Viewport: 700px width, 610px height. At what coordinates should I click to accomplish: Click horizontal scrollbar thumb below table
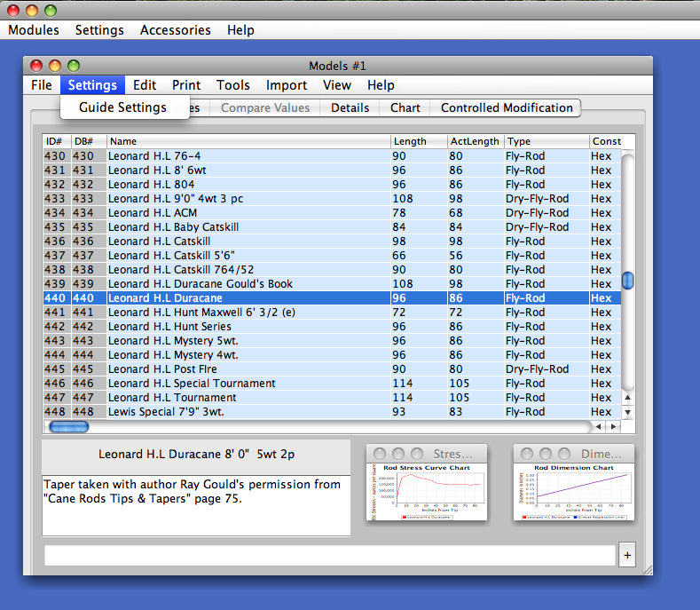(x=68, y=427)
